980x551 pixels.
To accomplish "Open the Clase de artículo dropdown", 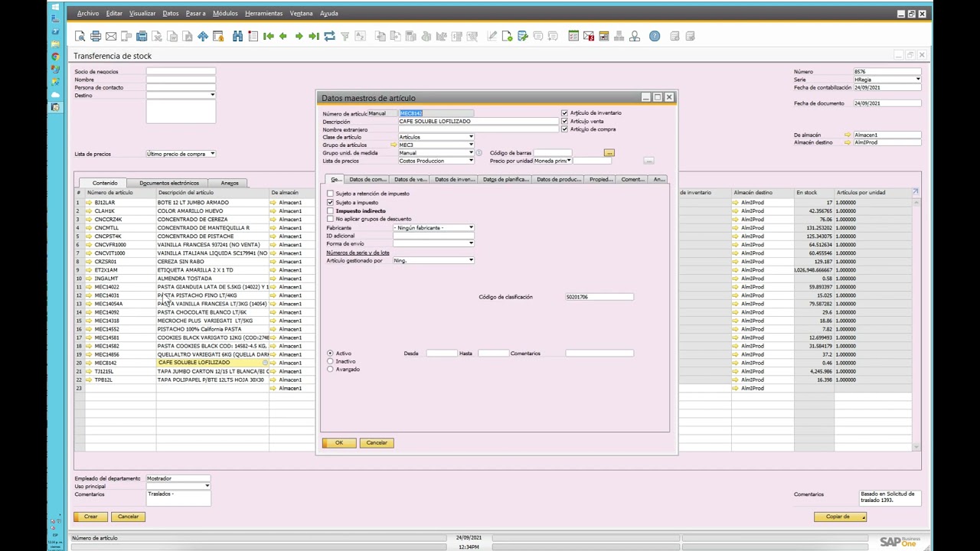I will 471,137.
